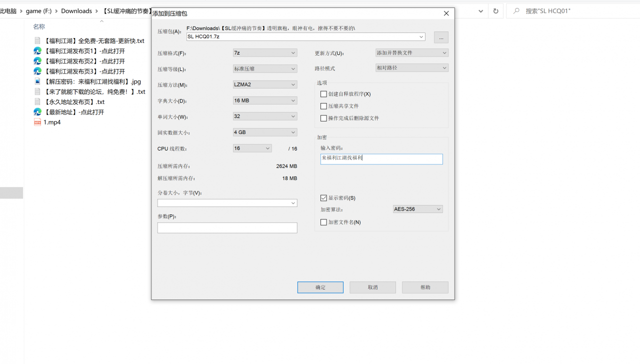Uncheck the 显示密码 checkbox
Image resolution: width=640 pixels, height=364 pixels.
pos(323,198)
